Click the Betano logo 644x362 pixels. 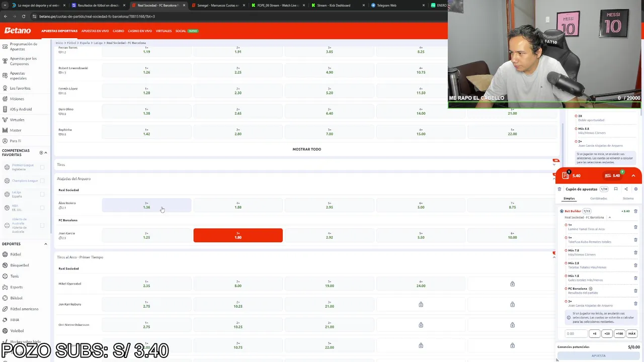[x=18, y=31]
